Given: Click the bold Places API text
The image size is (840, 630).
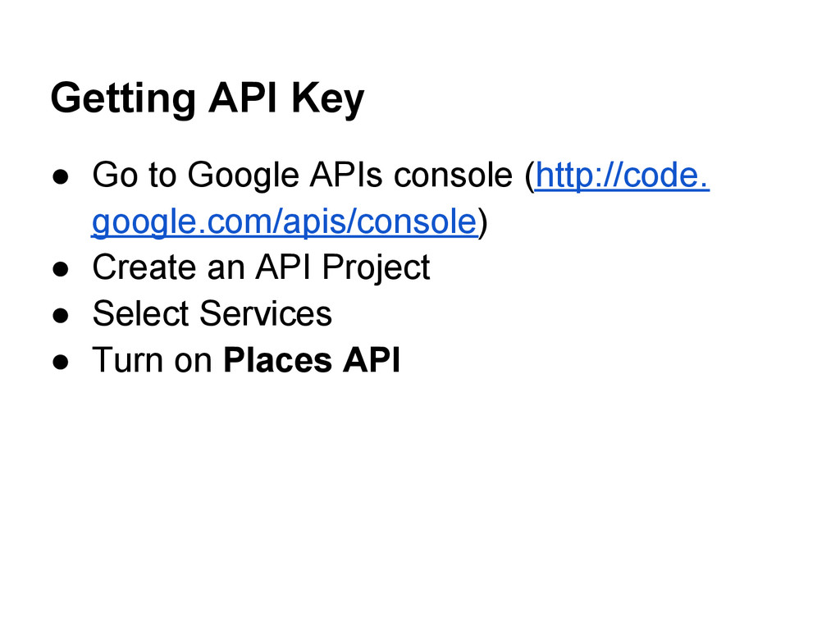Looking at the screenshot, I should point(312,359).
